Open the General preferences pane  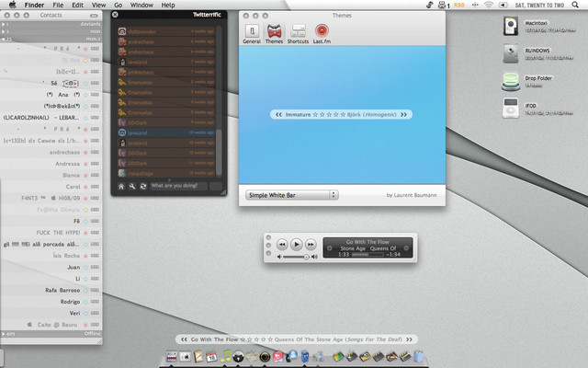click(x=251, y=34)
